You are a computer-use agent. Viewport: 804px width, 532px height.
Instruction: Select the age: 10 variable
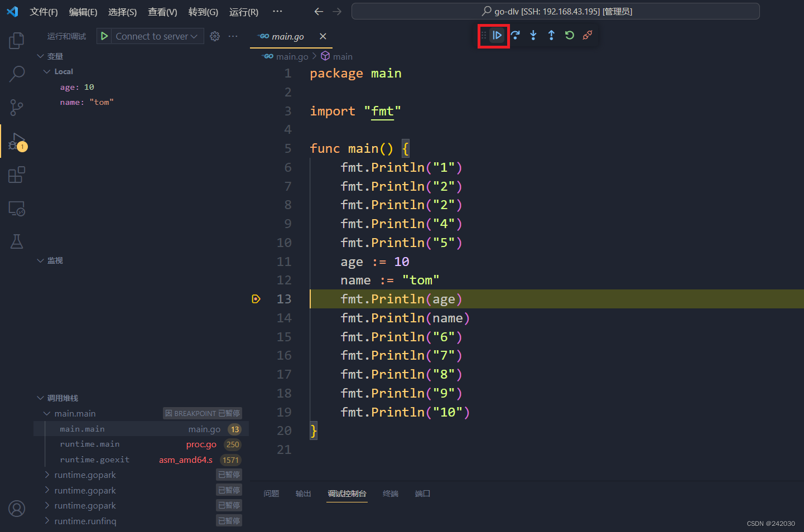coord(77,87)
